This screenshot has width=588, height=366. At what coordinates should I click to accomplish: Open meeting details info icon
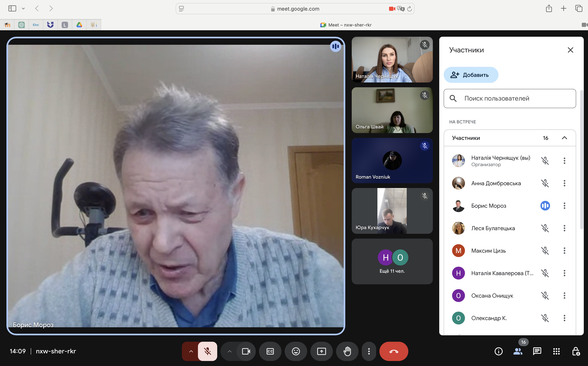[x=498, y=351]
